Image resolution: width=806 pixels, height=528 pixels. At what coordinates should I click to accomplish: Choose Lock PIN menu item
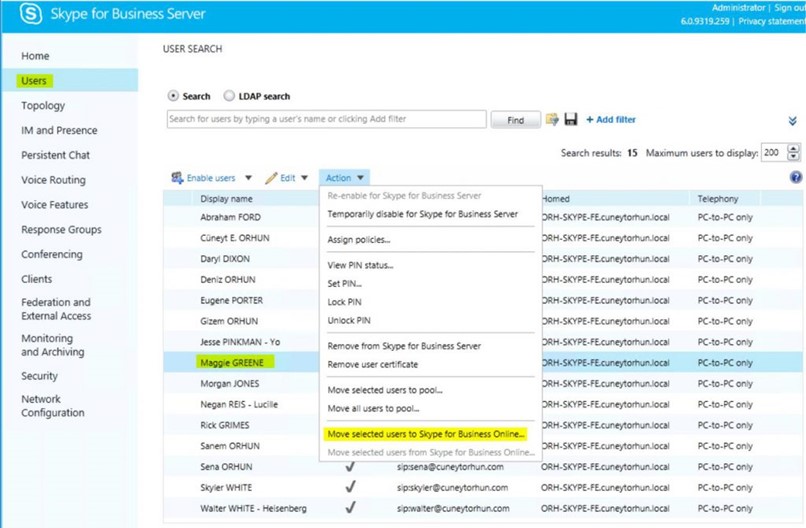tap(344, 302)
